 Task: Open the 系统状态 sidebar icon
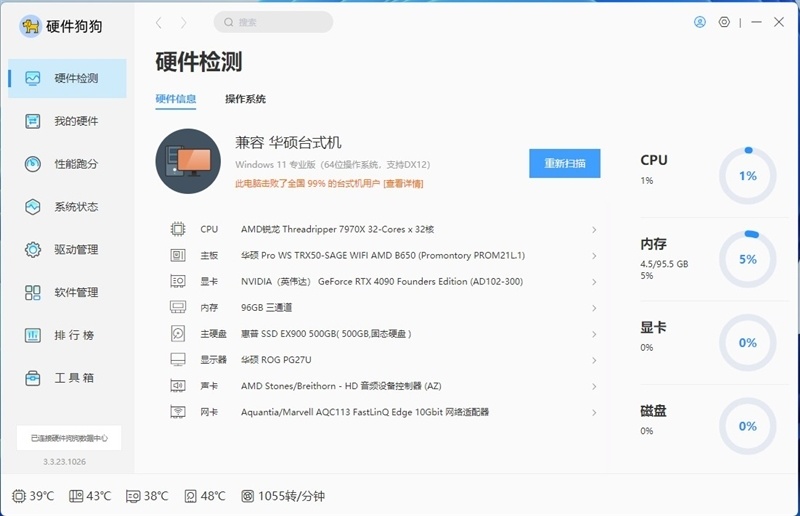pos(33,207)
